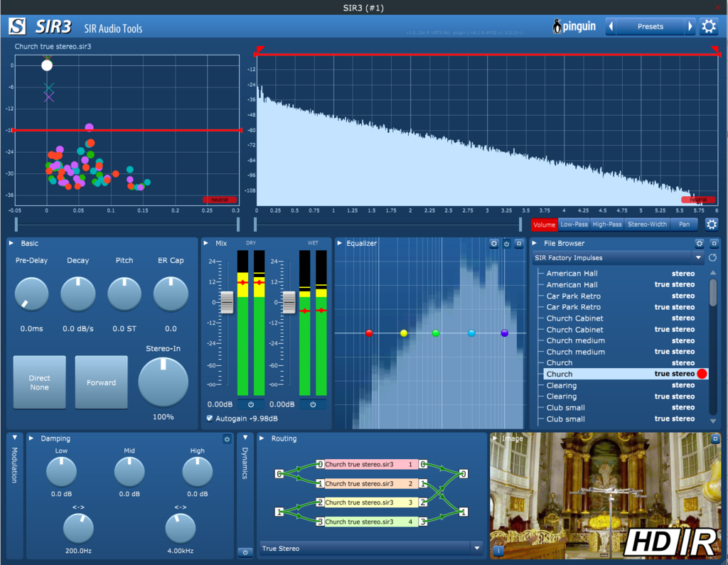Refresh the File Browser list

(x=712, y=257)
